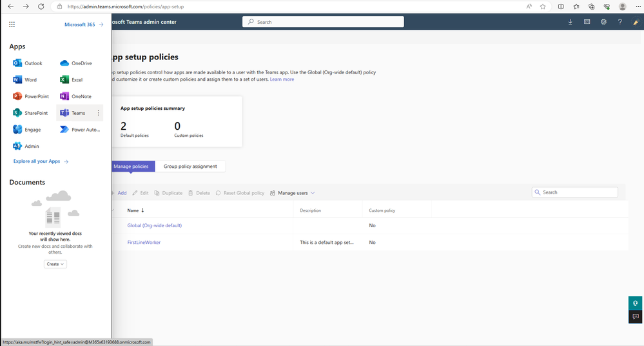Launch Power Automate app
This screenshot has height=346, width=644.
coord(80,130)
